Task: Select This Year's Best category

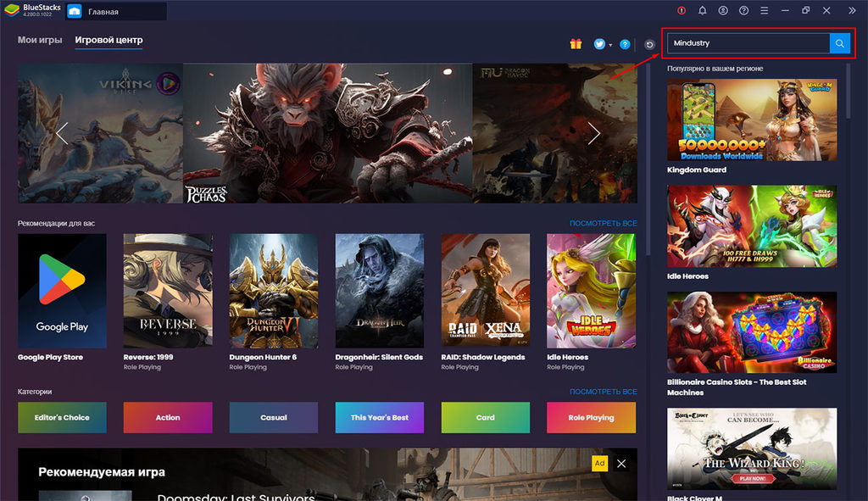Action: [x=379, y=417]
